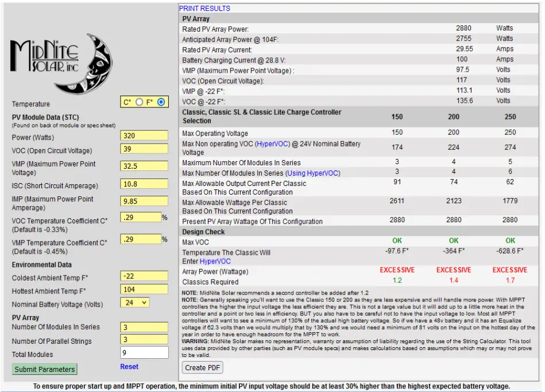Select the VMP Maximum Power Point Voltage field
This screenshot has height=392, width=545.
(x=144, y=166)
